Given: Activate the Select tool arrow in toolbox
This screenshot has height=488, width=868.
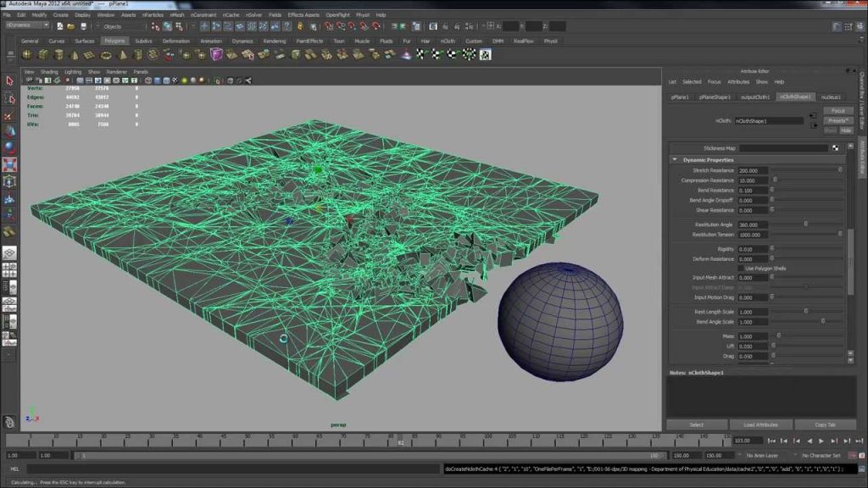Looking at the screenshot, I should [x=9, y=81].
